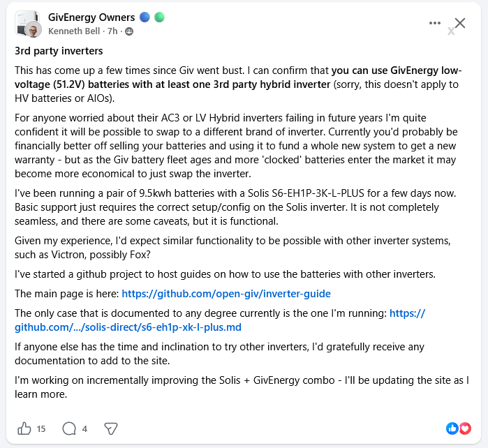Open the three-dot post options menu

[x=434, y=23]
